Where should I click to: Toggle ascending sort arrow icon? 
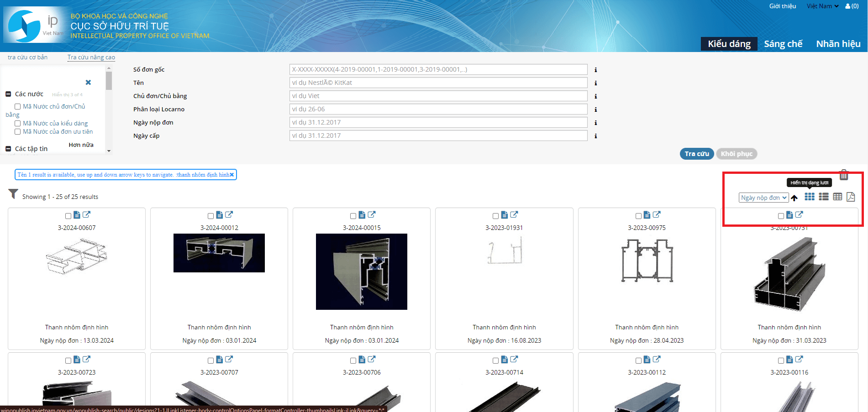[x=794, y=198]
